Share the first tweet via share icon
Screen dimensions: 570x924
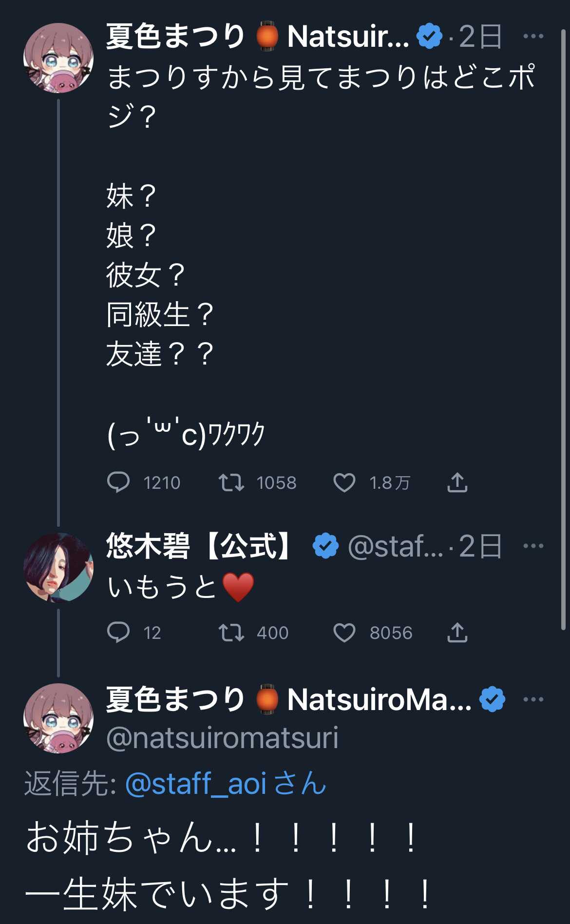[x=457, y=482]
